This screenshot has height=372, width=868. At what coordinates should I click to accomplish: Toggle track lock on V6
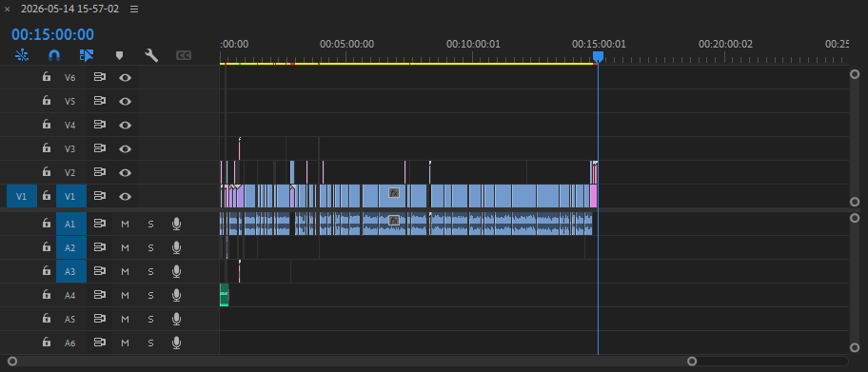tap(47, 77)
